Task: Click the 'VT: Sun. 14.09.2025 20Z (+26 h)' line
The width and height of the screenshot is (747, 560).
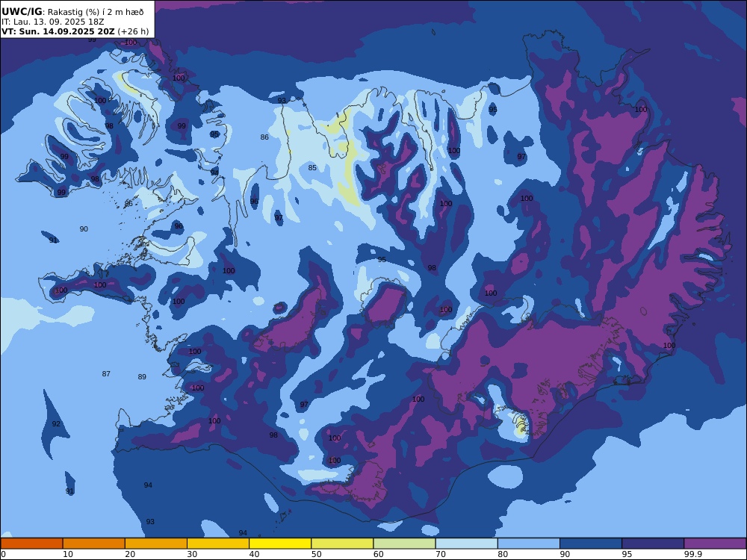Action: click(75, 31)
